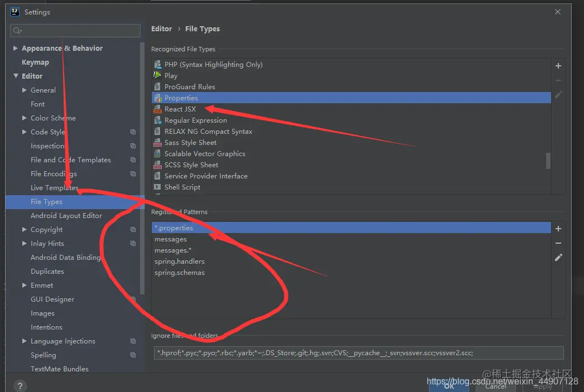584x392 pixels.
Task: Open Intentions settings
Action: coord(46,327)
